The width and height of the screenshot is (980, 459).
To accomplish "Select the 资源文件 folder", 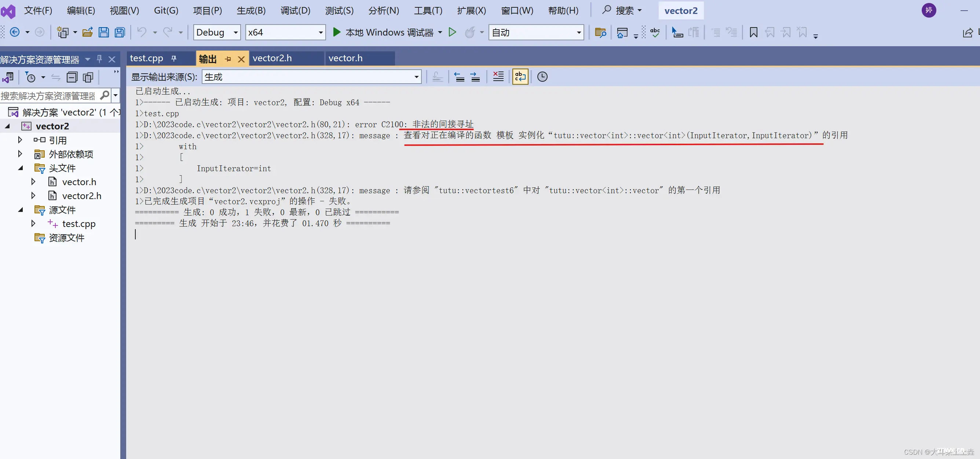I will point(67,238).
